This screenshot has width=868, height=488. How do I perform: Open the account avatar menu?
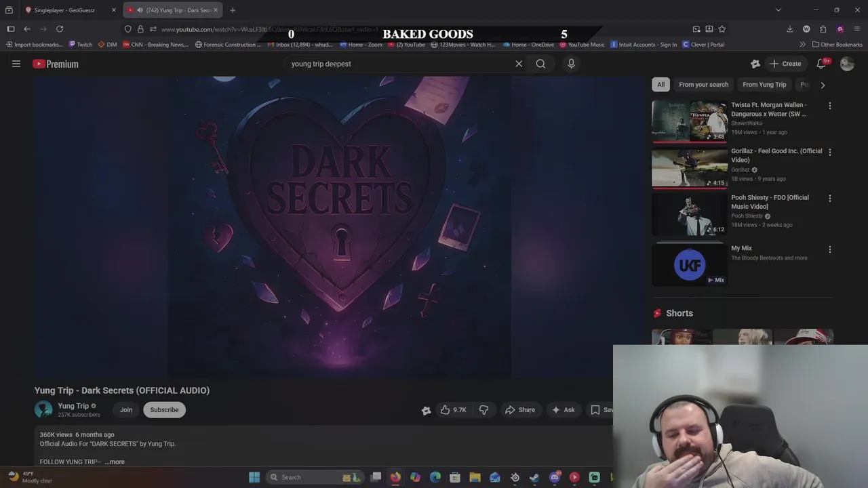847,64
